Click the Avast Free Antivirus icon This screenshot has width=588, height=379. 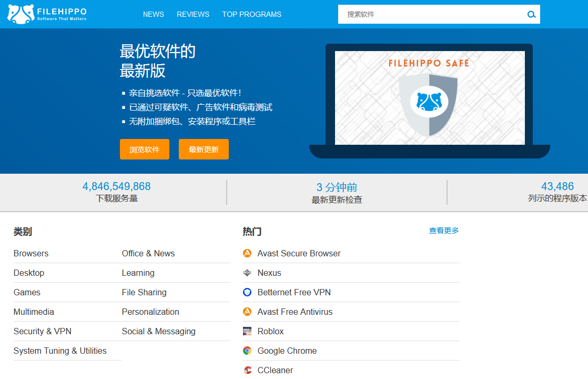click(247, 312)
